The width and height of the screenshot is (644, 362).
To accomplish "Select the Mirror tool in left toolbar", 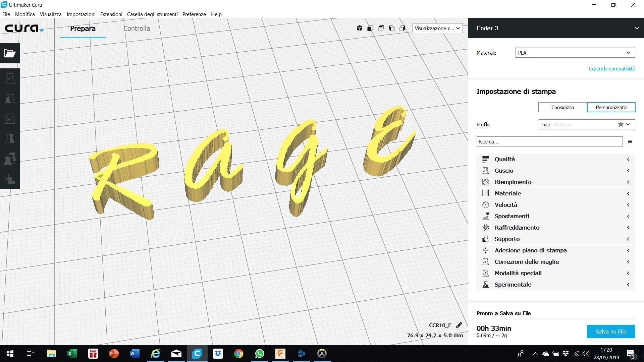I will pyautogui.click(x=10, y=139).
